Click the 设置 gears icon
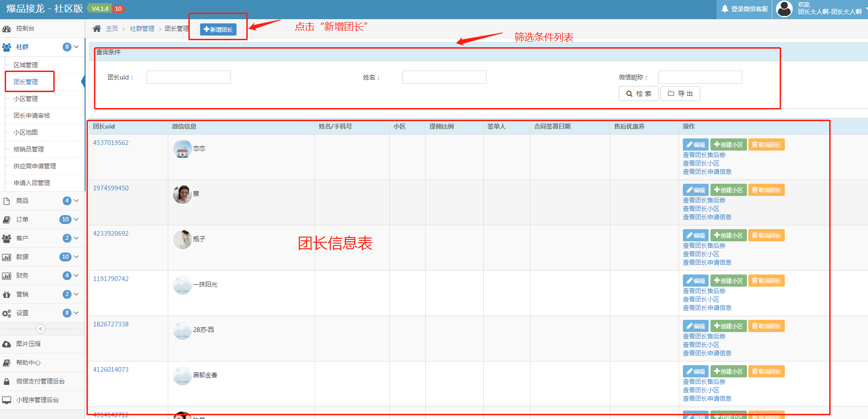This screenshot has height=419, width=868. [7, 313]
